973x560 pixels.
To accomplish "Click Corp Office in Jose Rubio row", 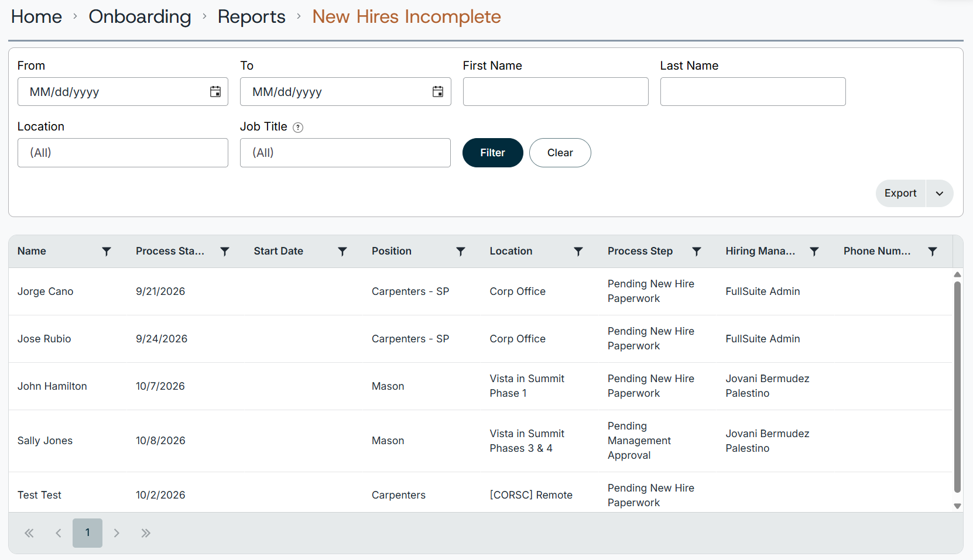I will pos(518,339).
